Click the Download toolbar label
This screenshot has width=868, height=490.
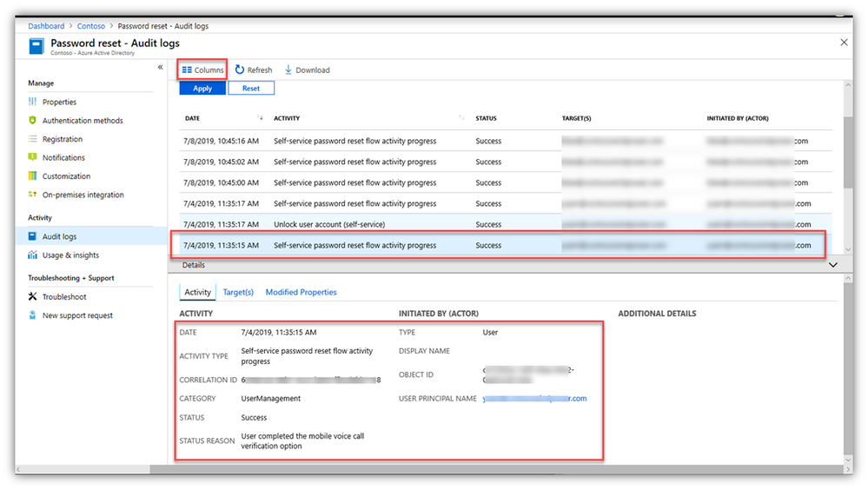[x=313, y=70]
